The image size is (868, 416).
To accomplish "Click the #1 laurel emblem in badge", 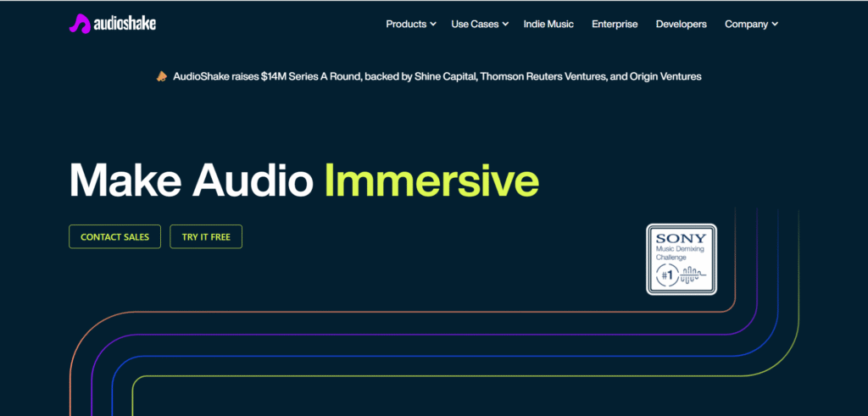I will pyautogui.click(x=665, y=275).
